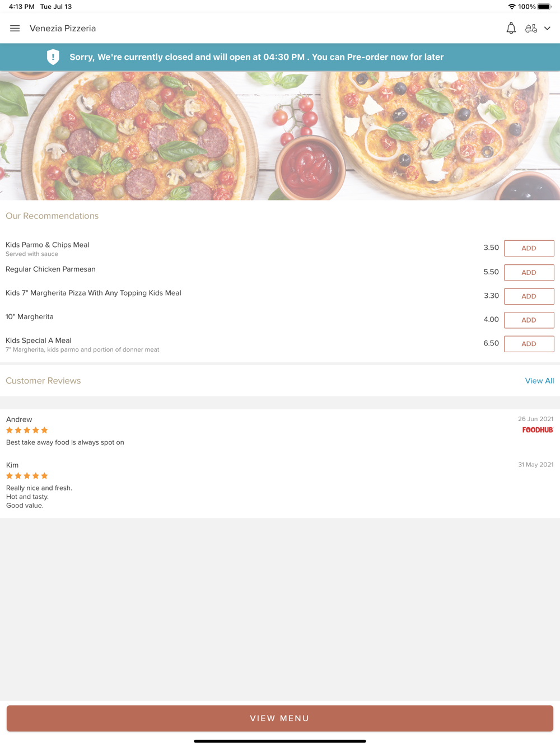The width and height of the screenshot is (560, 747).
Task: Add Regular Chicken Parmesan to order
Action: pos(529,272)
